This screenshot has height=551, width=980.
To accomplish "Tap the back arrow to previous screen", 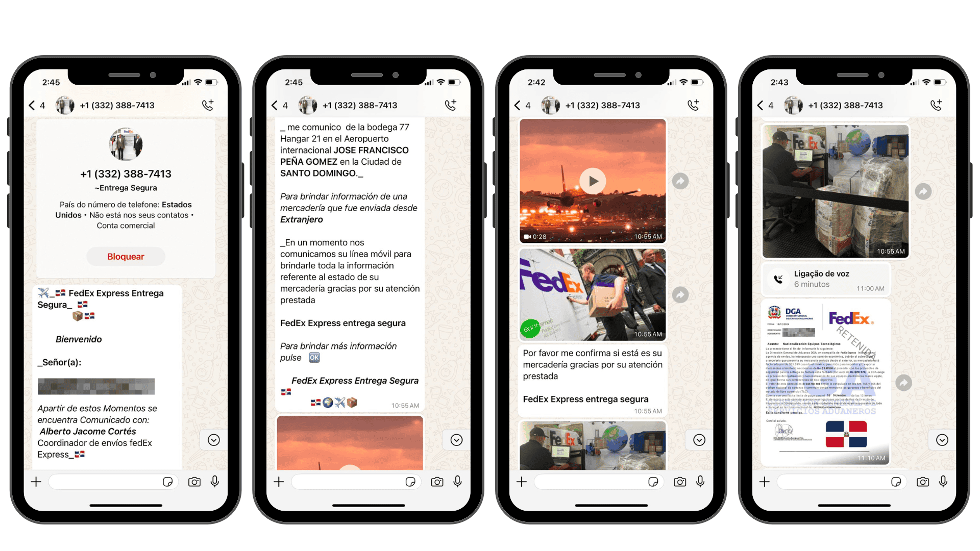I will tap(34, 103).
